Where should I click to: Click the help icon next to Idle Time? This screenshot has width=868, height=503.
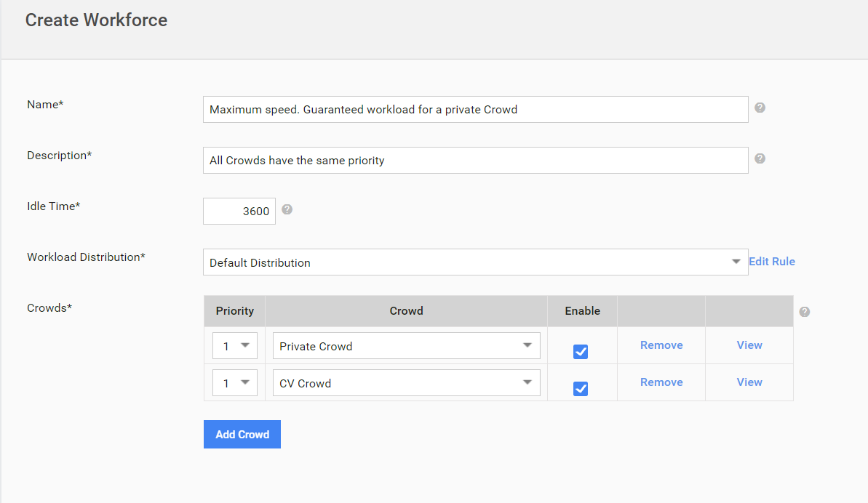pyautogui.click(x=287, y=209)
